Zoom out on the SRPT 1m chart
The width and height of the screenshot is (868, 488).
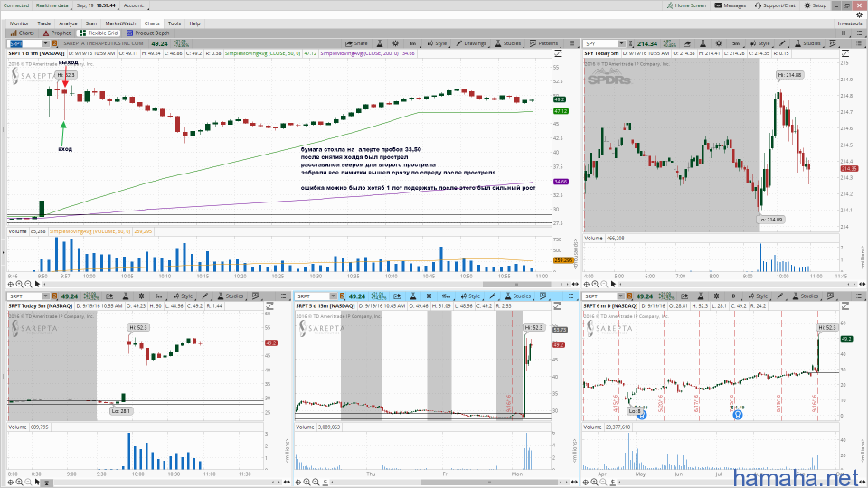[x=28, y=284]
